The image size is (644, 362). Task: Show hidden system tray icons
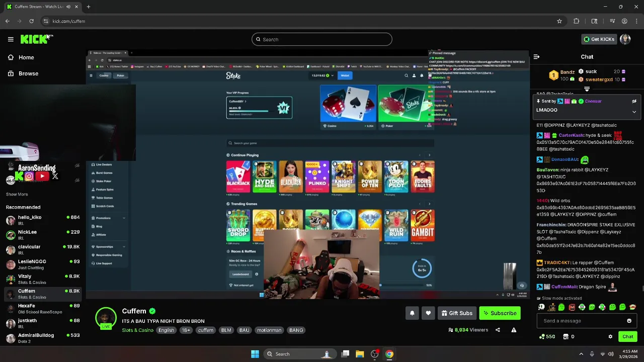[x=581, y=354]
